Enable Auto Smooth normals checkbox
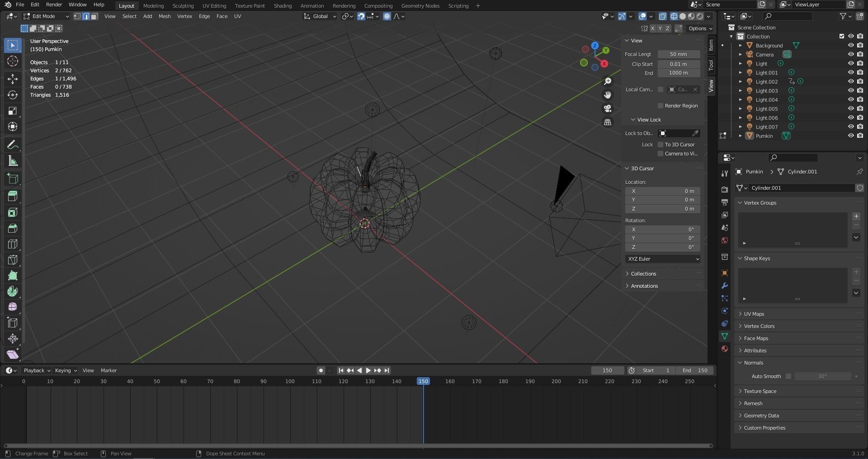 pyautogui.click(x=788, y=376)
